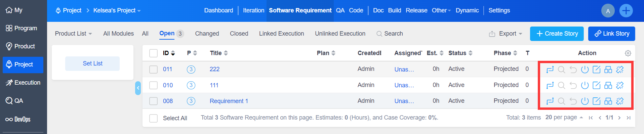Open the Requirement 1 story link

click(x=229, y=101)
